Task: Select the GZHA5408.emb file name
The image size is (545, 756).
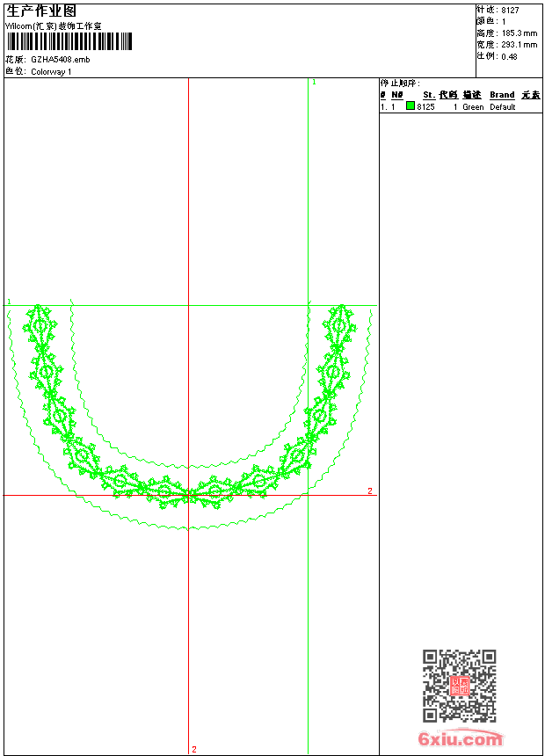Action: coord(60,60)
